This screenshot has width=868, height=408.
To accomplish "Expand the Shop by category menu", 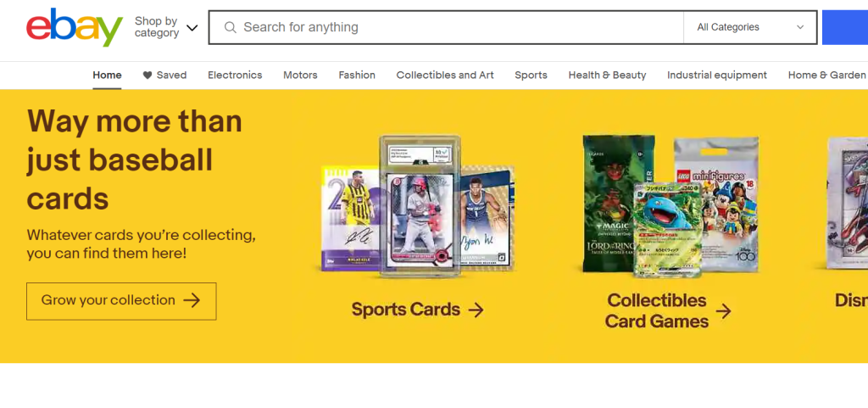I will click(166, 27).
